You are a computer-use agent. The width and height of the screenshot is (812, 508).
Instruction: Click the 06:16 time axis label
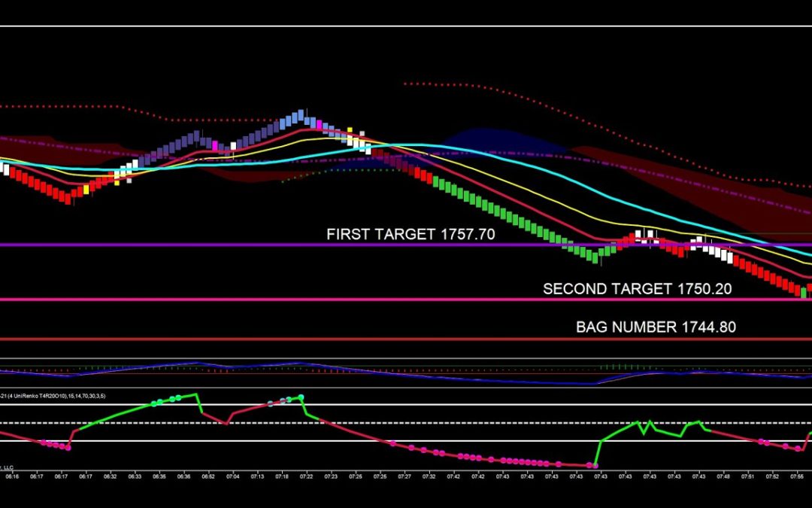pyautogui.click(x=13, y=476)
